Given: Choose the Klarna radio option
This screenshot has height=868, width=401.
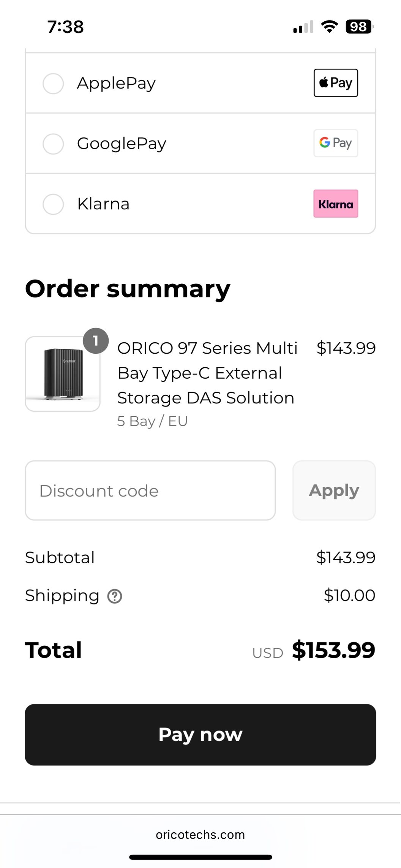Looking at the screenshot, I should point(53,204).
